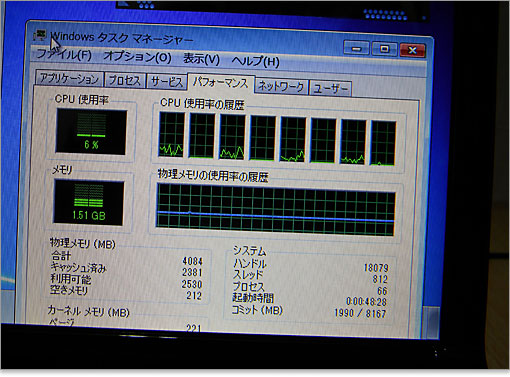This screenshot has height=377, width=510.
Task: Open the オプション(O) menu
Action: (137, 57)
